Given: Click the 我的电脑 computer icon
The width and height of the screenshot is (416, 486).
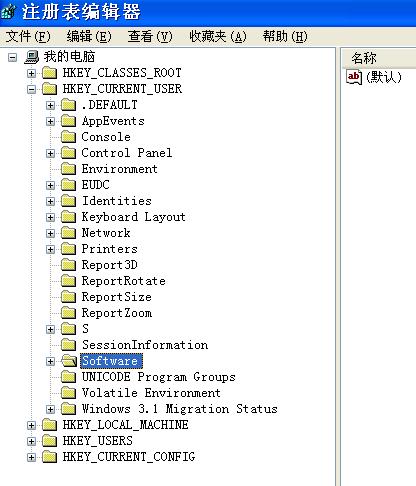Looking at the screenshot, I should 32,57.
